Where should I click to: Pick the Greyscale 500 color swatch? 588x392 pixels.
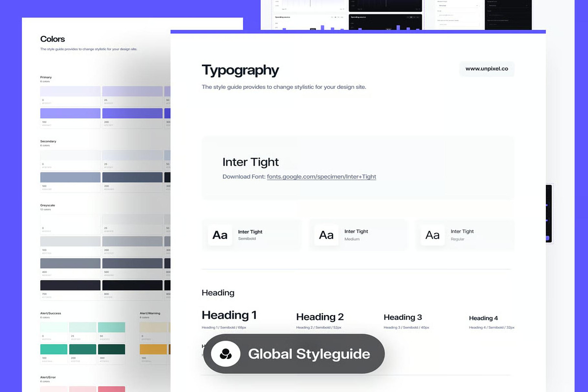[132, 263]
